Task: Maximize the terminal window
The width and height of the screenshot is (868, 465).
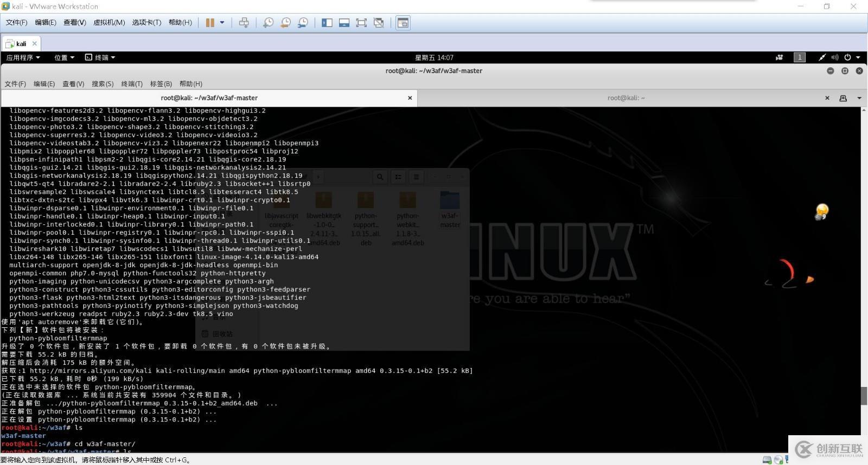Action: point(845,71)
